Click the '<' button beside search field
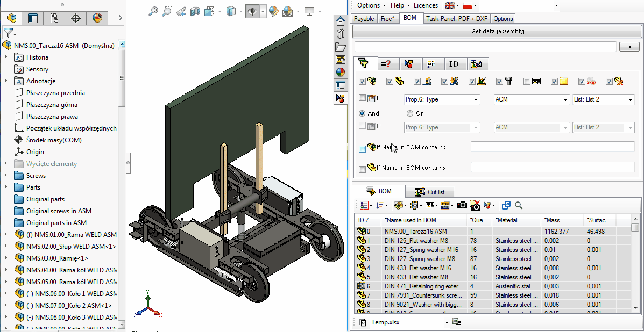 pos(631,47)
